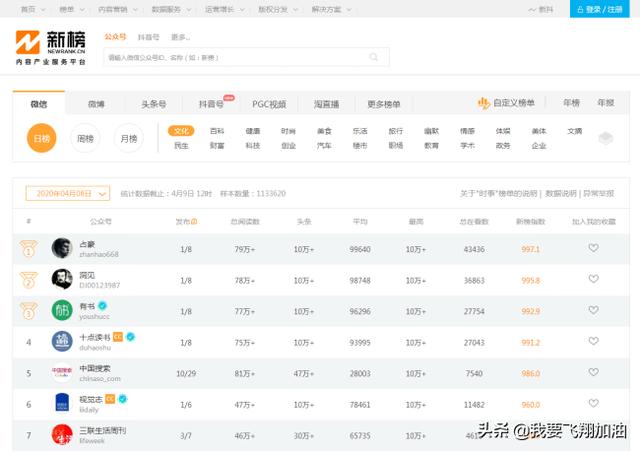Open 视觉志 avatar
This screenshot has height=452, width=640.
pyautogui.click(x=62, y=403)
